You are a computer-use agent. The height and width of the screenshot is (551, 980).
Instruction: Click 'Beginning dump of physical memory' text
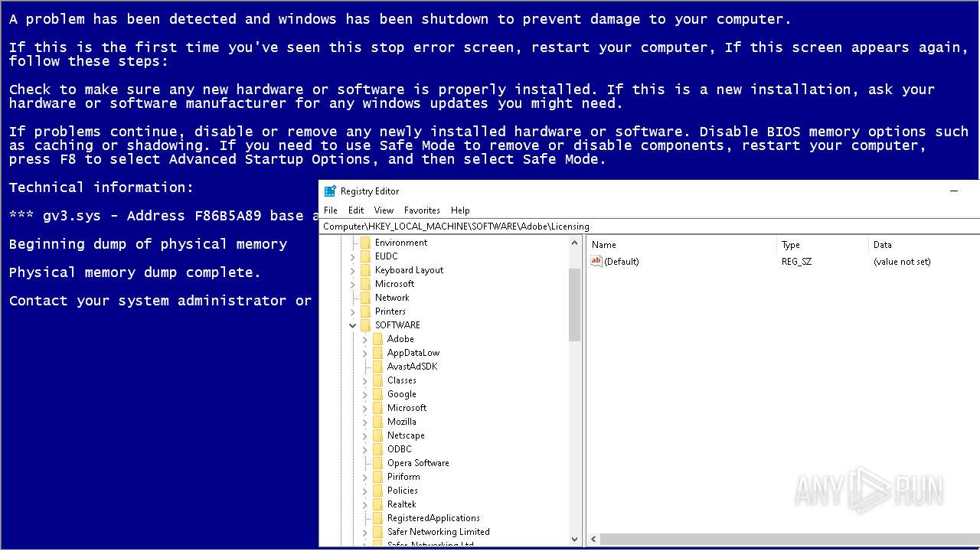point(148,244)
